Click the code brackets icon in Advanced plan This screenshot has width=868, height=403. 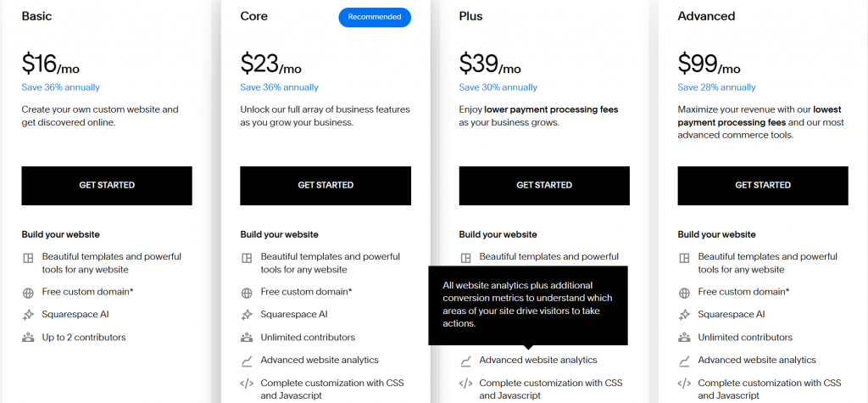[684, 383]
